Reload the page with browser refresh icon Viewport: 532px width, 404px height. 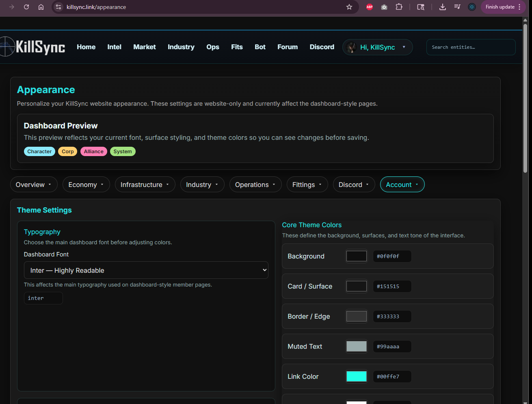26,7
